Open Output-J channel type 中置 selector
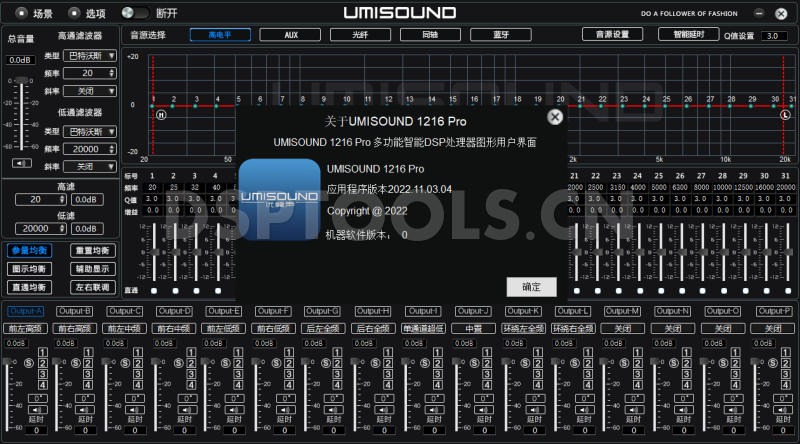 tap(473, 329)
